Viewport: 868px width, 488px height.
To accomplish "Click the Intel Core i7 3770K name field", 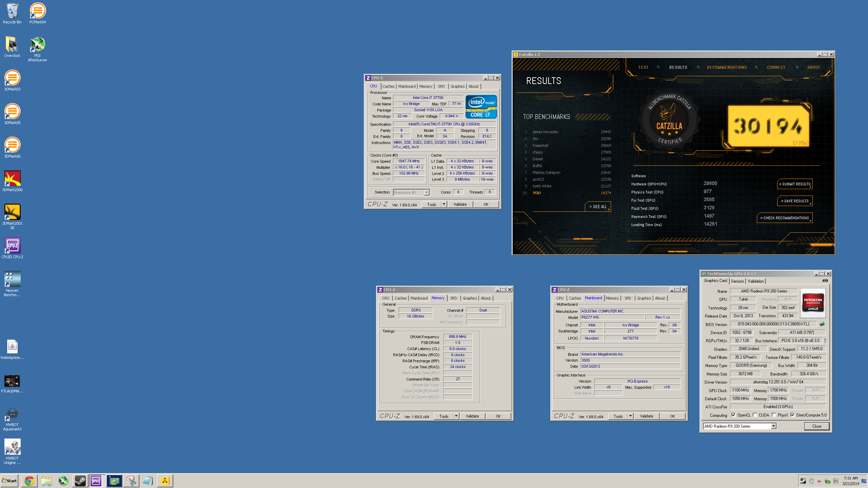I will click(x=428, y=98).
